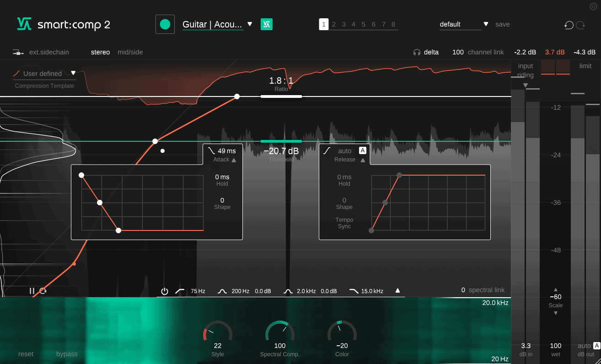Toggle the sidechain filter power button

click(165, 291)
